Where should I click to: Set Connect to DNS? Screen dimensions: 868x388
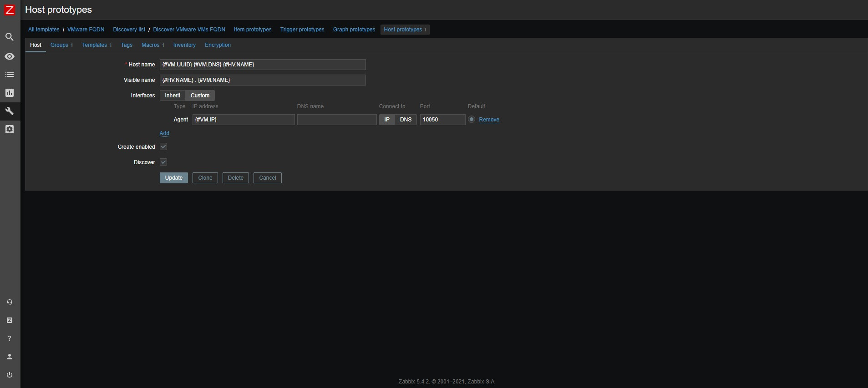pos(406,120)
